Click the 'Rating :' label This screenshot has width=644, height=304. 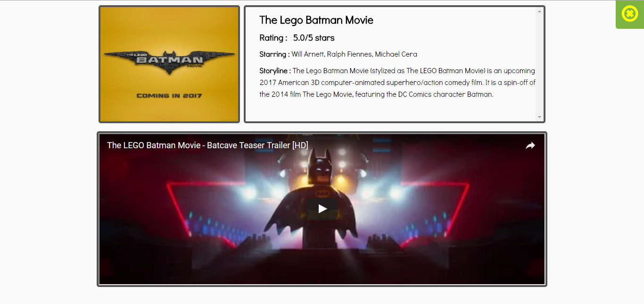pos(273,38)
